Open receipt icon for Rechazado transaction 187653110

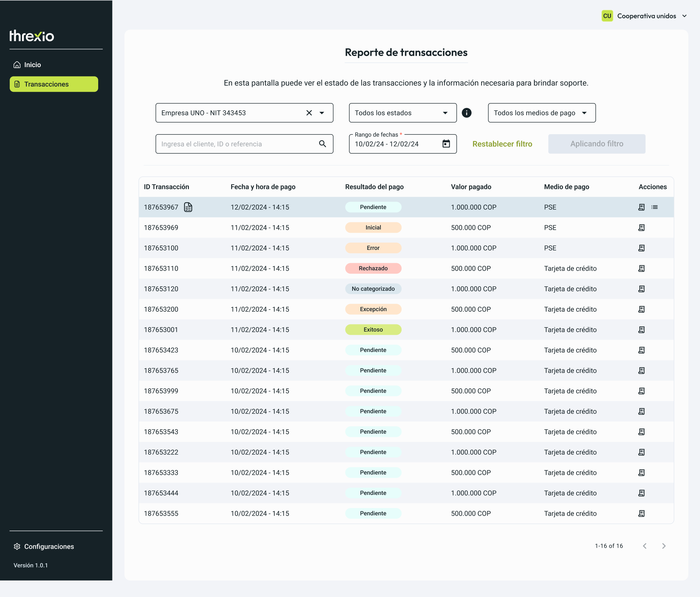click(x=641, y=269)
